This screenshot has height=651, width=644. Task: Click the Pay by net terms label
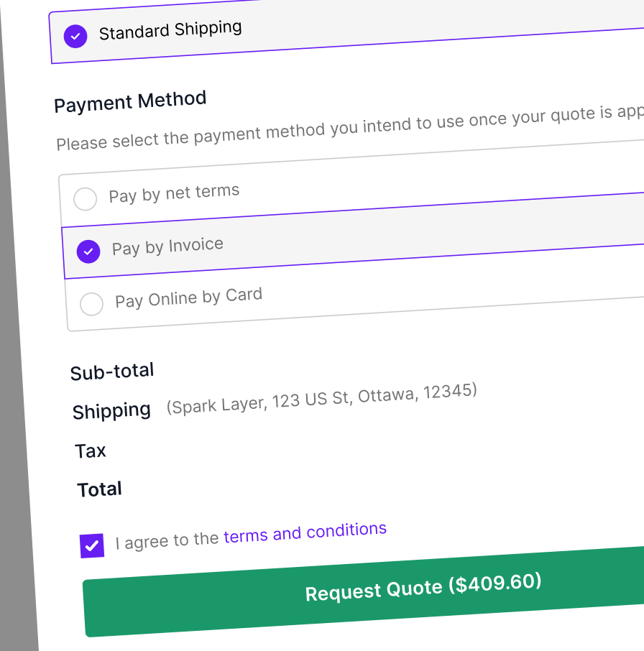[174, 193]
